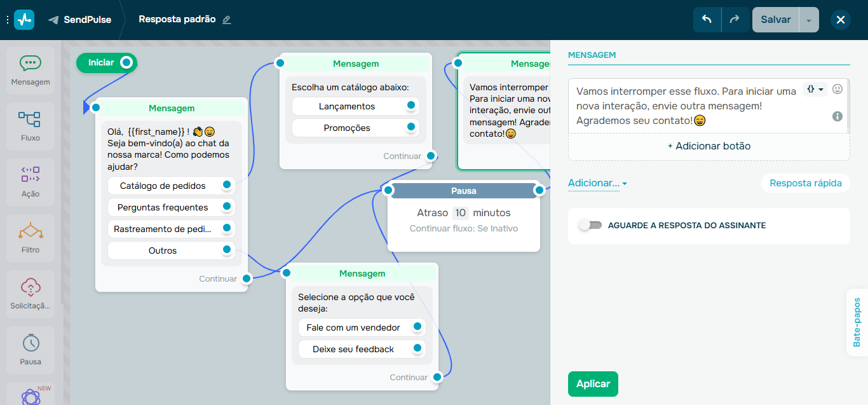Click + Adicionar botão

coord(709,146)
